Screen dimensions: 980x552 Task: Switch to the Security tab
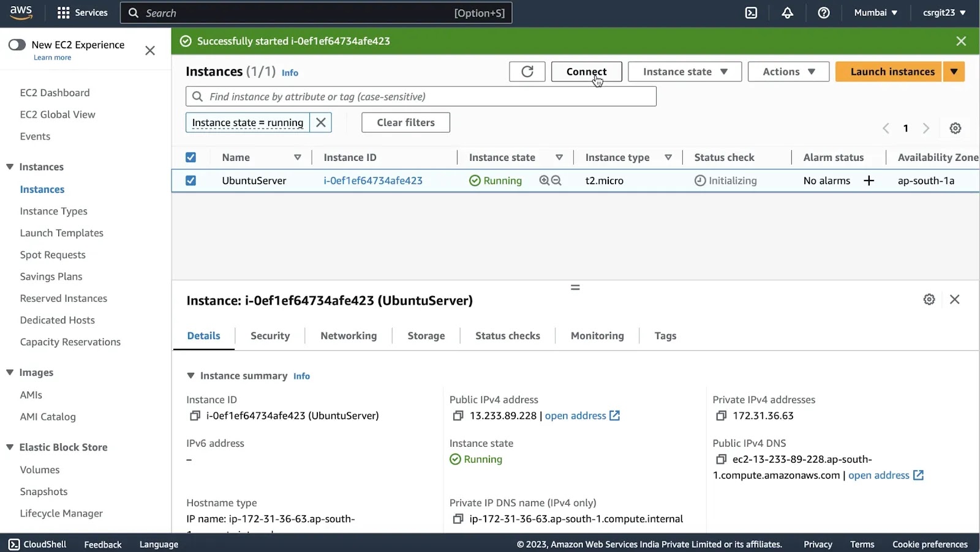tap(270, 335)
